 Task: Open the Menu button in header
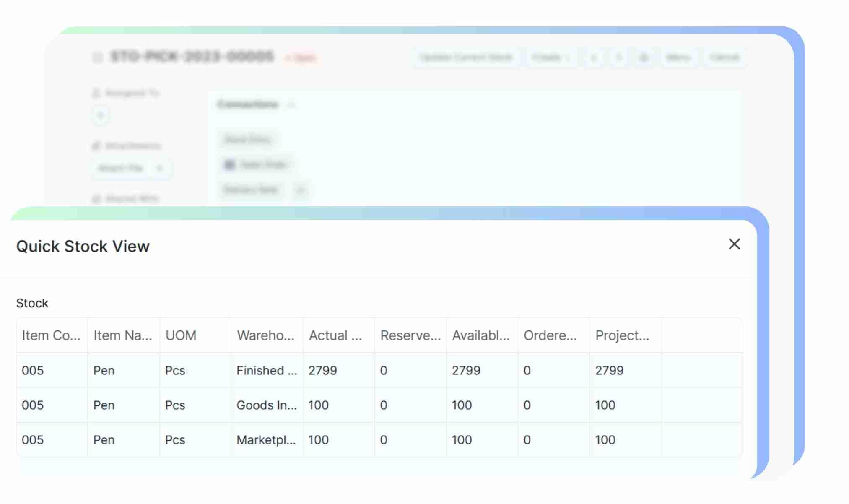678,57
